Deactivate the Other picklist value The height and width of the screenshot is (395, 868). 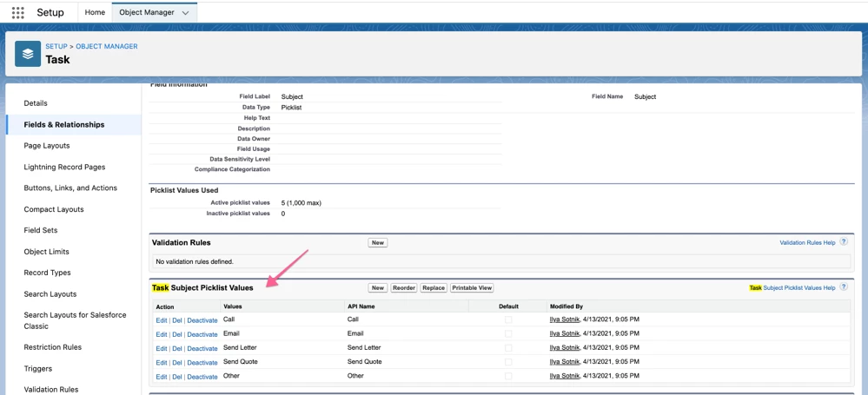coord(202,377)
